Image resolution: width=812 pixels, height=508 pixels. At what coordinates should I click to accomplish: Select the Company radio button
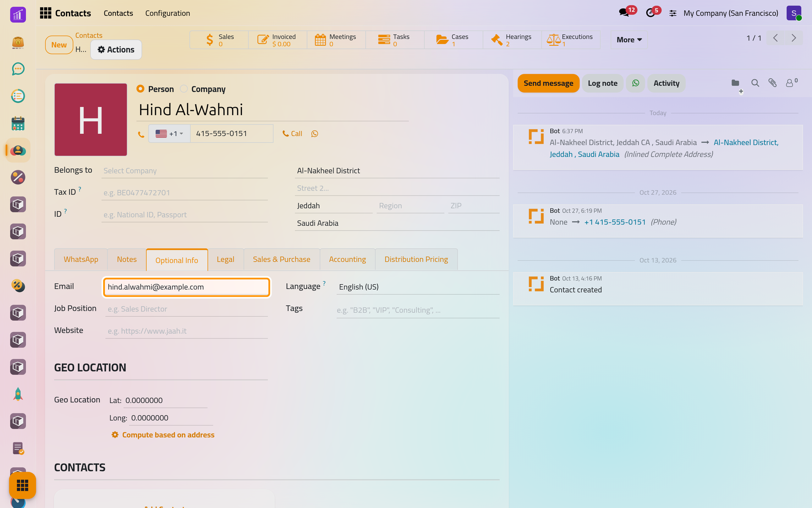click(x=184, y=89)
